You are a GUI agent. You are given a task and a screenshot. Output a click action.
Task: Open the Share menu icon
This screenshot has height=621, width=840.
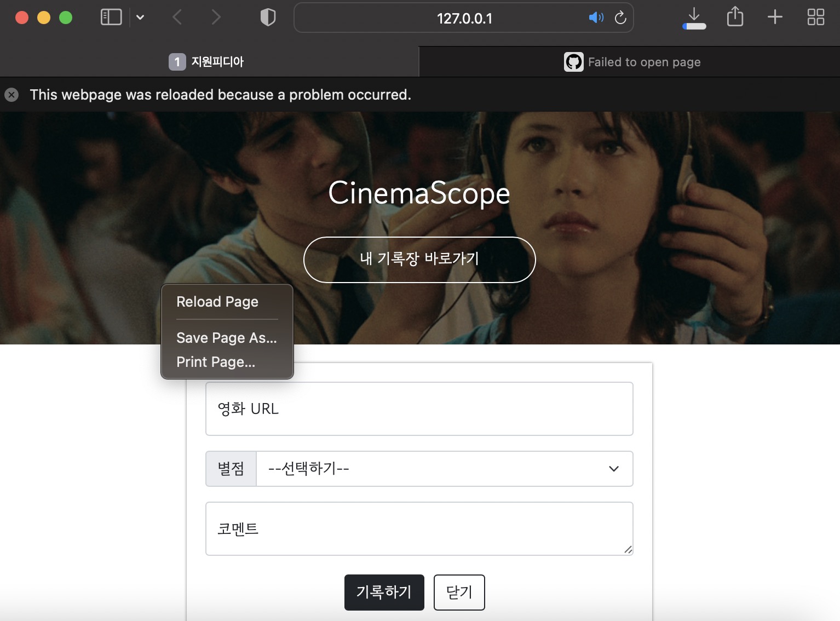point(735,16)
